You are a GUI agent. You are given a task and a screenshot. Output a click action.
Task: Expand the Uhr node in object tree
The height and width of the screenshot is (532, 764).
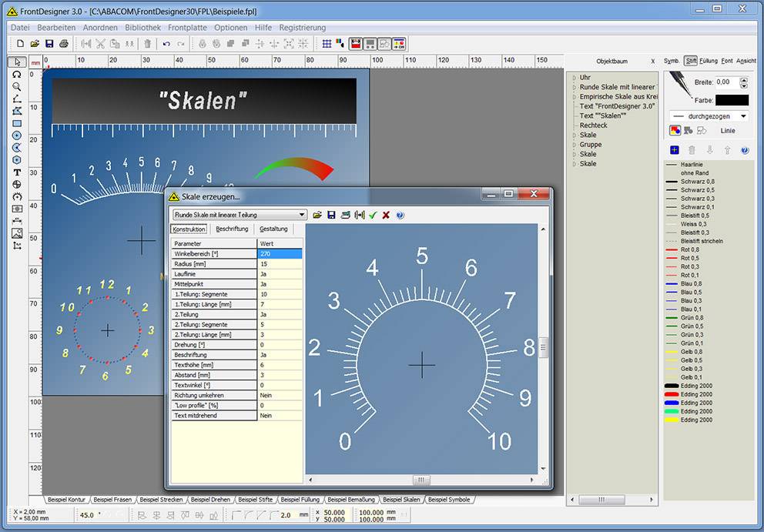(575, 78)
